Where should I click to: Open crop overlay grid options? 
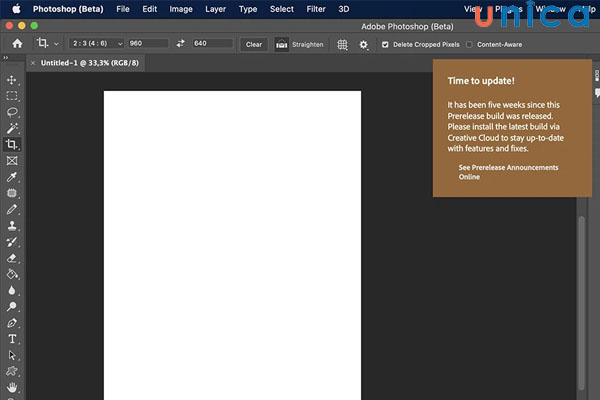tap(343, 44)
